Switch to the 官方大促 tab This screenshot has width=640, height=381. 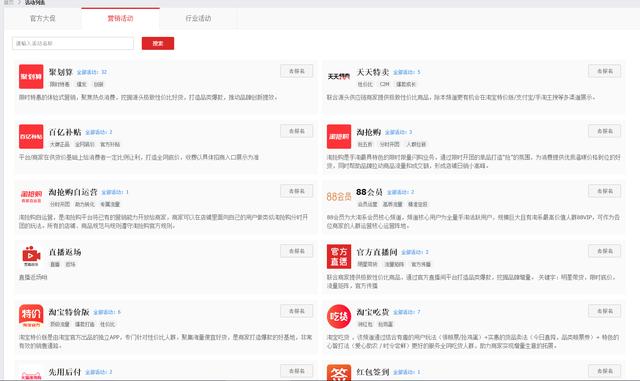(43, 18)
